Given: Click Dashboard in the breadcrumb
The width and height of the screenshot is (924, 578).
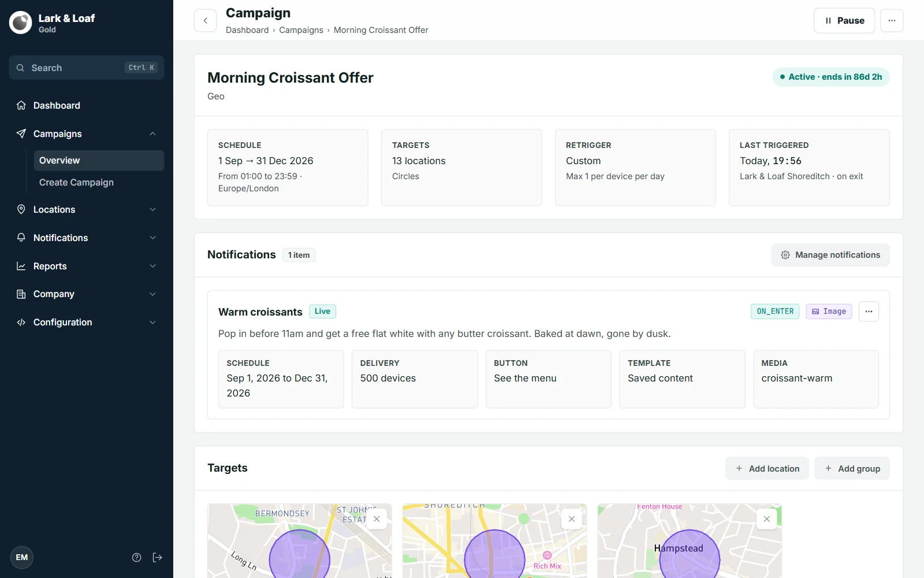Looking at the screenshot, I should click(x=247, y=30).
